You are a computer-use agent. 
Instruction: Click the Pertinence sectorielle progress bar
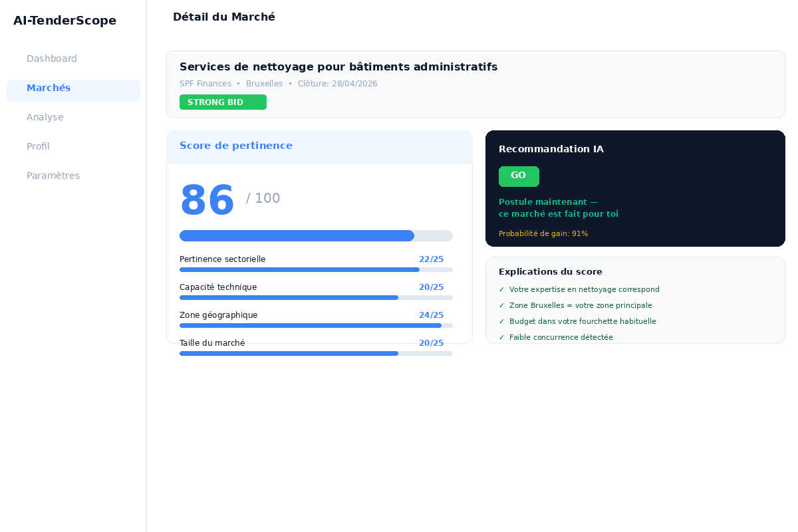tap(316, 269)
